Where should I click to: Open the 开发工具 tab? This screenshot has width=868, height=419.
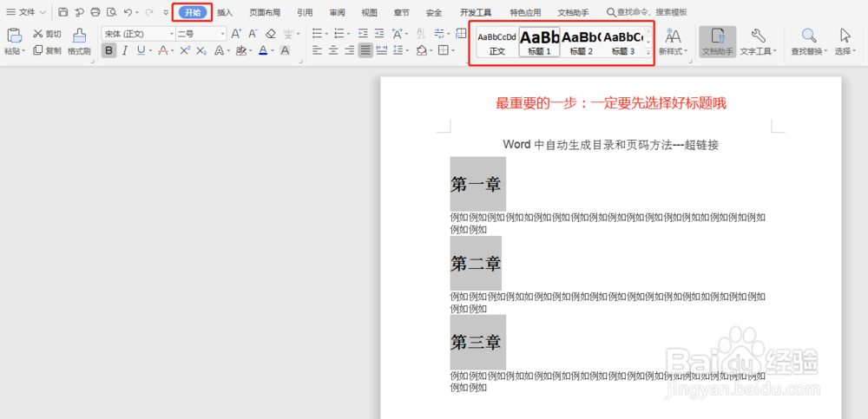click(476, 12)
